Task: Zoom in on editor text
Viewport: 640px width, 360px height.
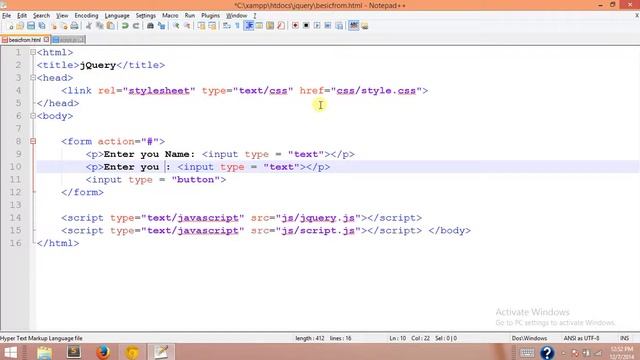Action: click(176, 26)
